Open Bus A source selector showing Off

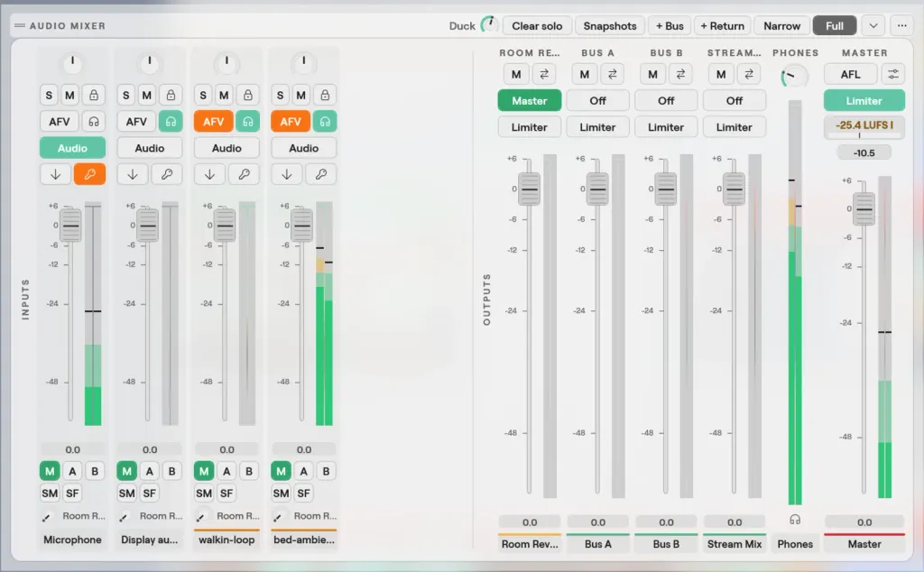point(597,101)
